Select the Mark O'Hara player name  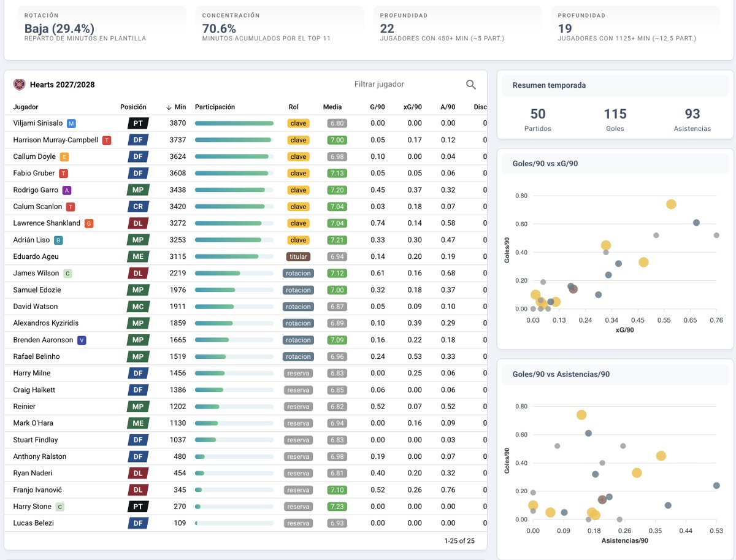point(32,423)
